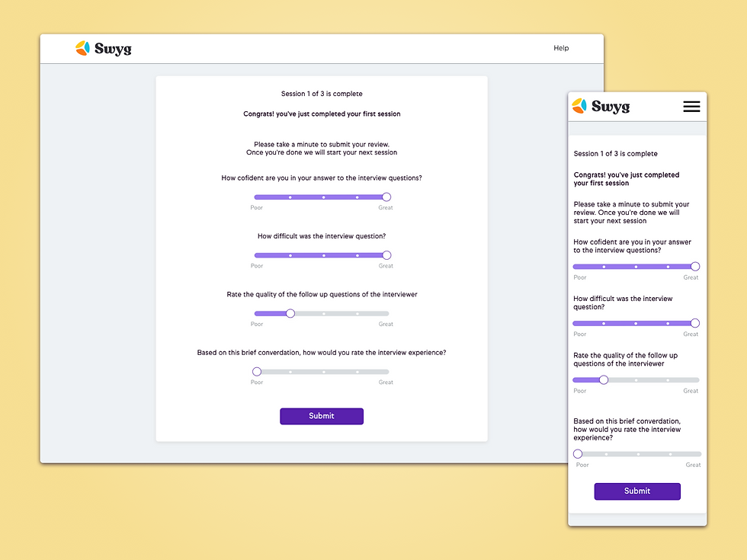Click 'Session 1 of 3 is complete' in desktop view
This screenshot has height=560, width=747.
point(322,94)
